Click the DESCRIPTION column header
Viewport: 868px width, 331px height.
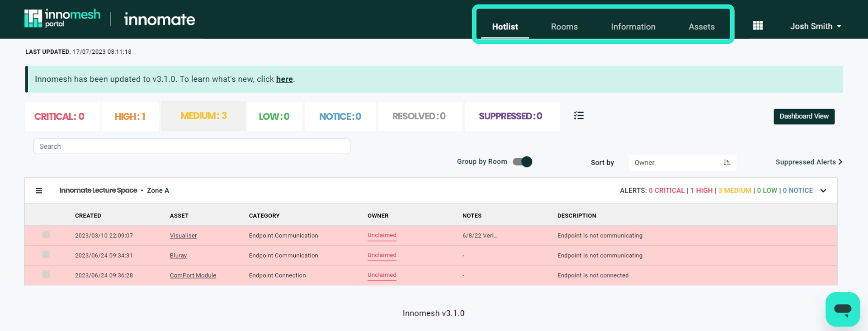click(576, 216)
